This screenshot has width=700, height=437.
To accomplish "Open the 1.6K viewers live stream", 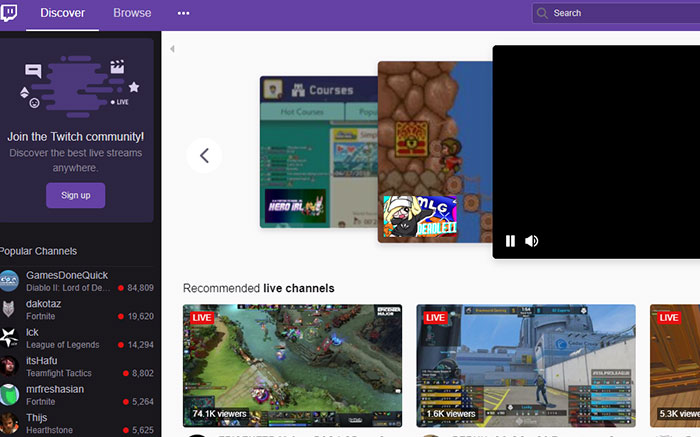I will point(526,366).
